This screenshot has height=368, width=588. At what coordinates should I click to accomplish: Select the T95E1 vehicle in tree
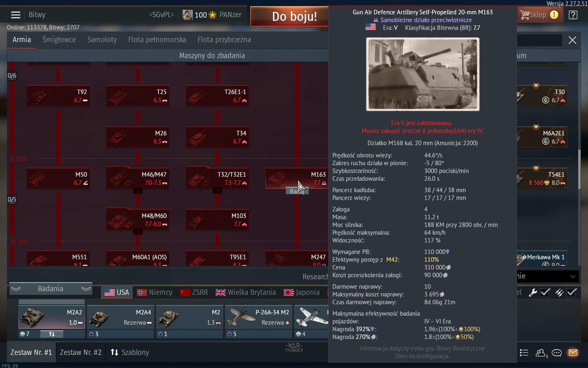(x=218, y=258)
